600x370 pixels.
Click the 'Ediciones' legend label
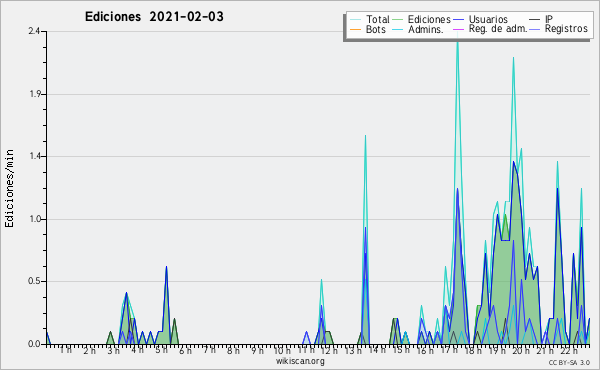[429, 19]
